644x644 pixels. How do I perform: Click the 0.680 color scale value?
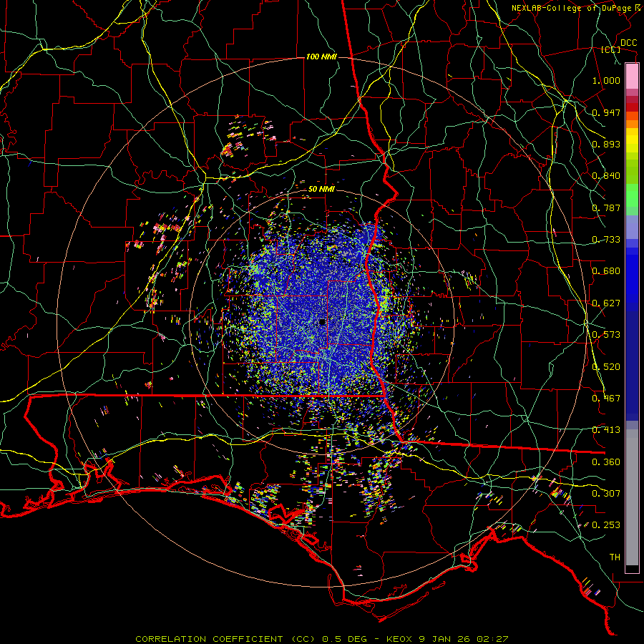click(606, 271)
